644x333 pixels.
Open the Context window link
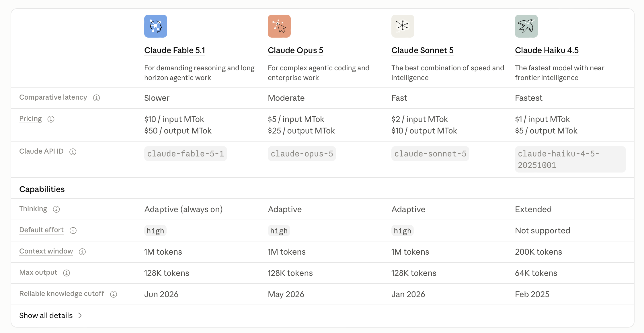click(x=46, y=251)
